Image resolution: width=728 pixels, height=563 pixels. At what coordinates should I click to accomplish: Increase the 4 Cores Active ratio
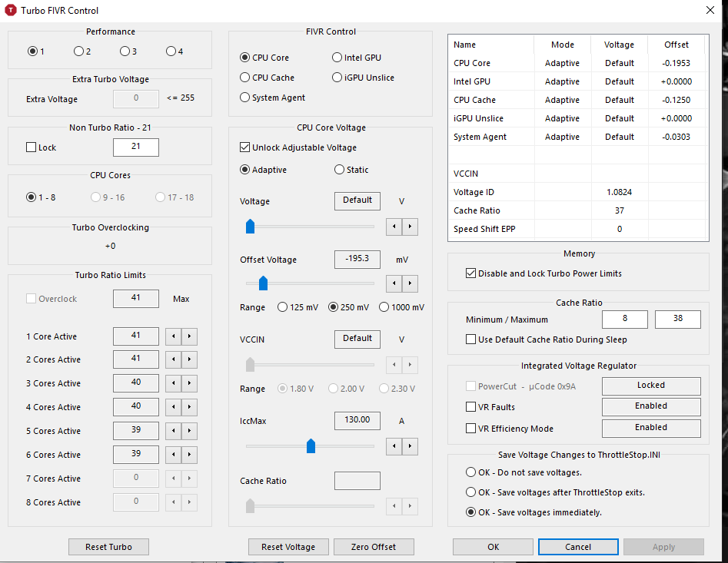[189, 407]
